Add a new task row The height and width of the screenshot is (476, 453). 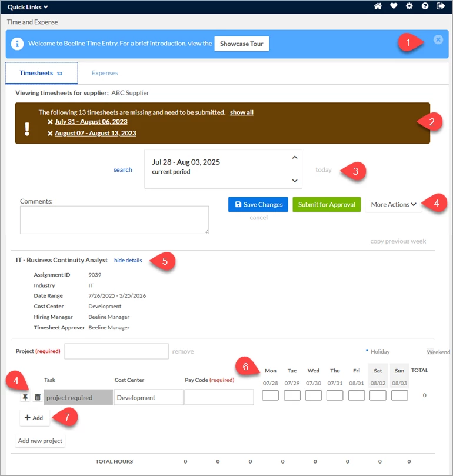(34, 418)
